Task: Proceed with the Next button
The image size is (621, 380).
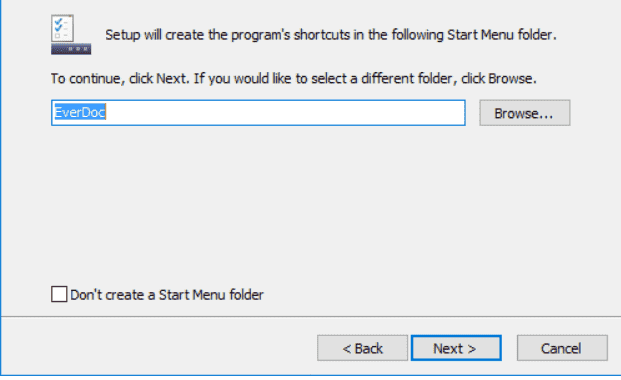Action: (x=456, y=348)
